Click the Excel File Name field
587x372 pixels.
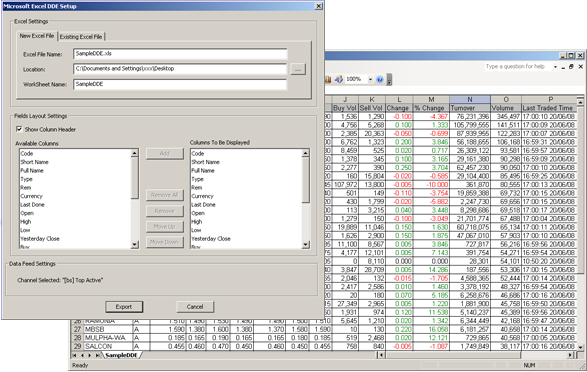pyautogui.click(x=180, y=54)
